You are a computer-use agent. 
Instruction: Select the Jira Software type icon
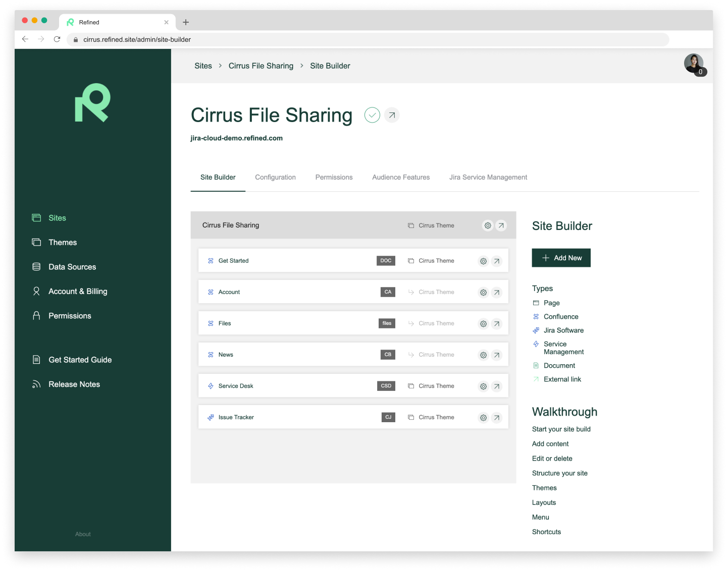click(536, 330)
